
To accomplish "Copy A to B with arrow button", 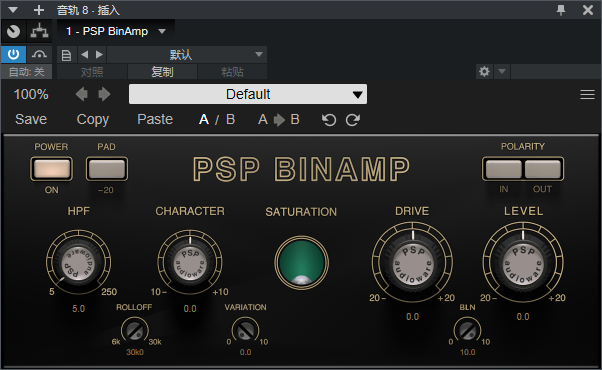I will point(279,120).
